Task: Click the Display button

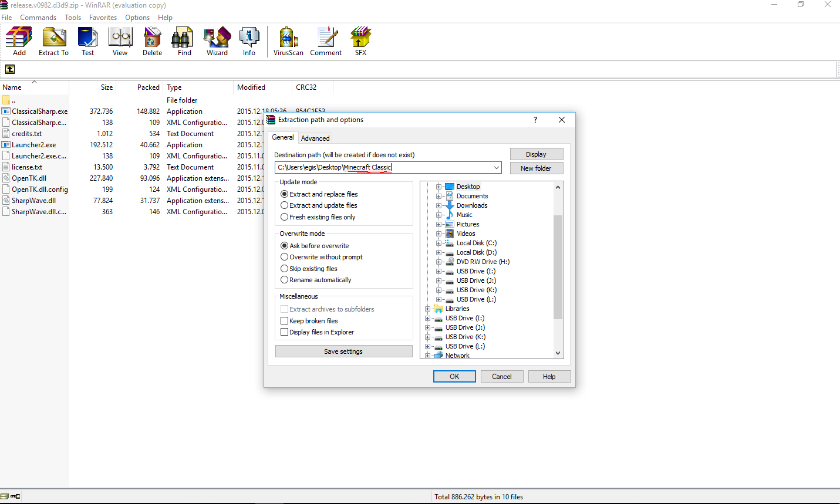Action: pos(537,154)
